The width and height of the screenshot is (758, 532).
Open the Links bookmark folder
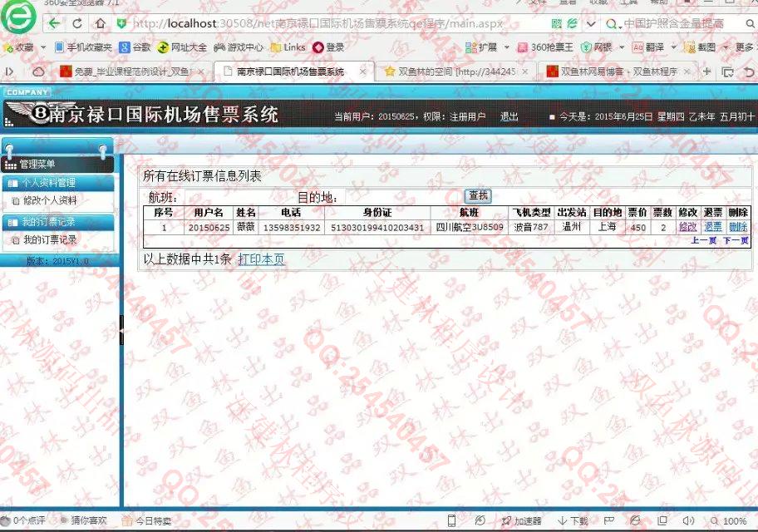tap(288, 47)
